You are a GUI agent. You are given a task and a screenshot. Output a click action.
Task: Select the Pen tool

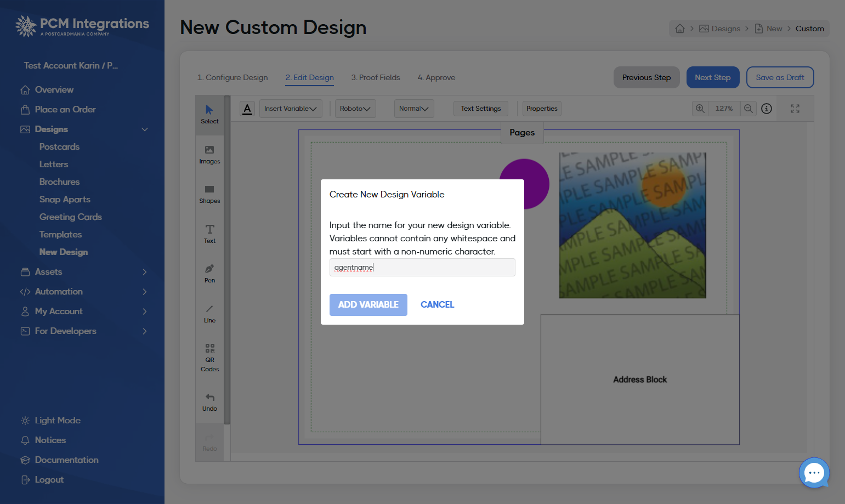point(209,274)
